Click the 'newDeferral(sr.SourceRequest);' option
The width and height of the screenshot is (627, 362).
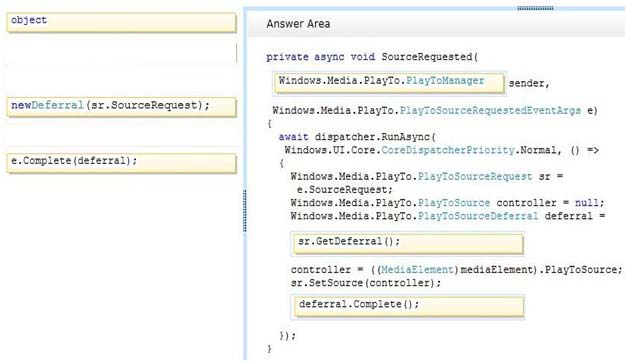(122, 107)
